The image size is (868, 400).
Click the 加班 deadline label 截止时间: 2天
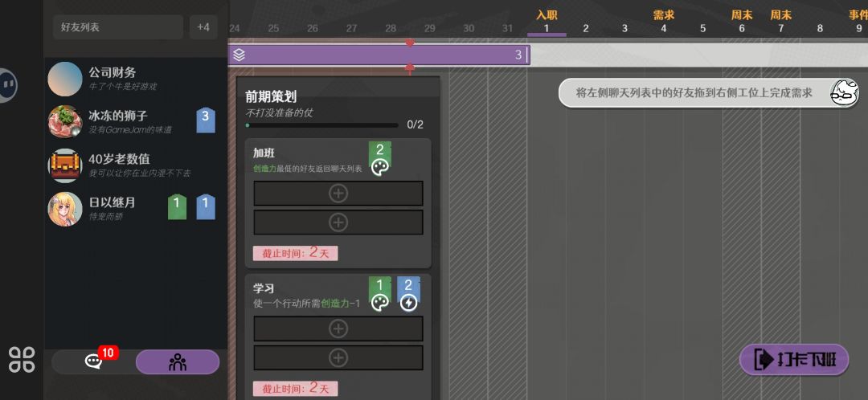click(x=296, y=253)
